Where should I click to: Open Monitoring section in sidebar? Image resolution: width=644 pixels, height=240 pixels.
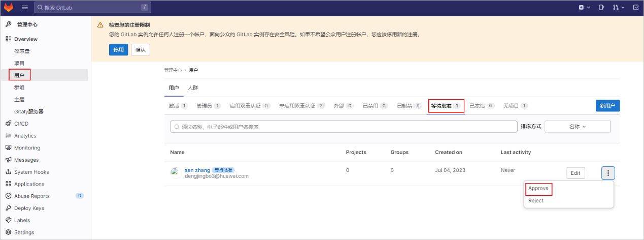point(27,148)
